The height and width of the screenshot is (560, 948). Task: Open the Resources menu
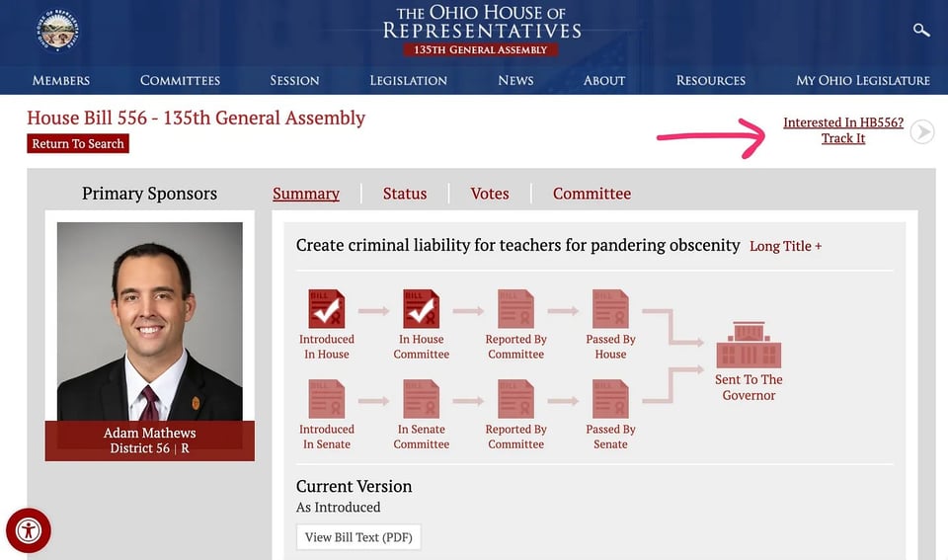pyautogui.click(x=710, y=80)
